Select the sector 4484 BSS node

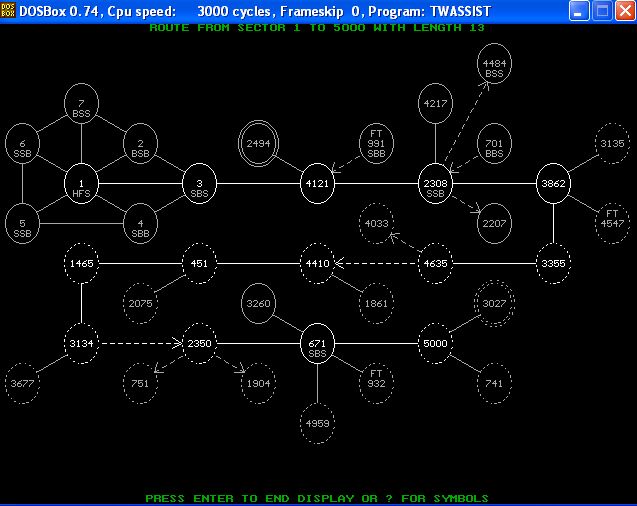494,65
